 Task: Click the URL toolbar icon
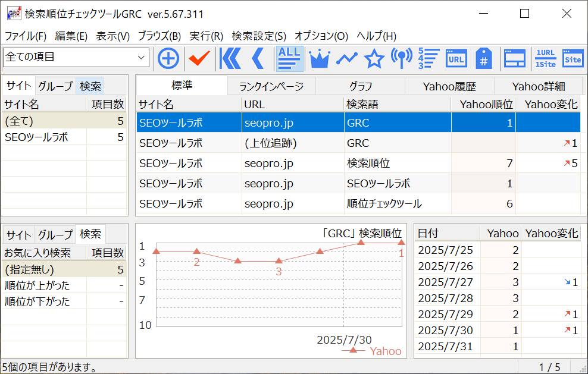click(456, 58)
